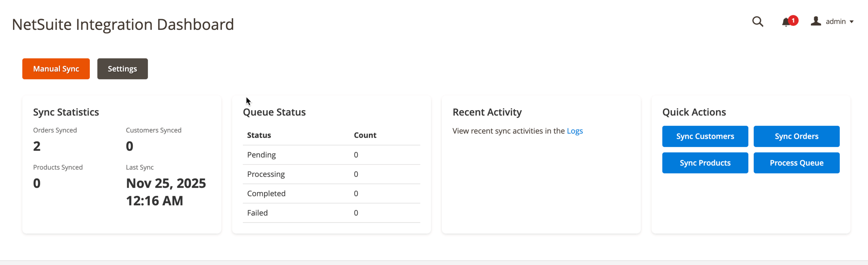Select the Processing queue row
The height and width of the screenshot is (265, 868).
(x=331, y=174)
